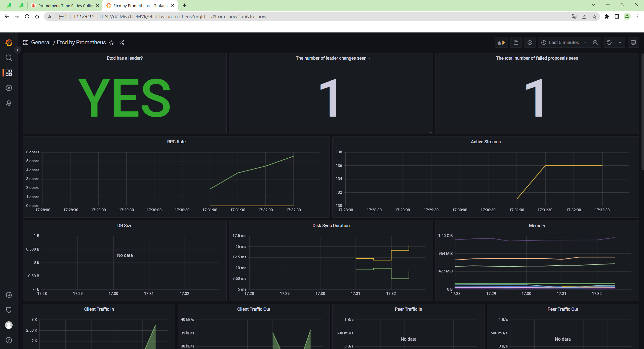Open the browser extensions puzzle icon
Viewport: 644px width, 349px height.
click(607, 16)
